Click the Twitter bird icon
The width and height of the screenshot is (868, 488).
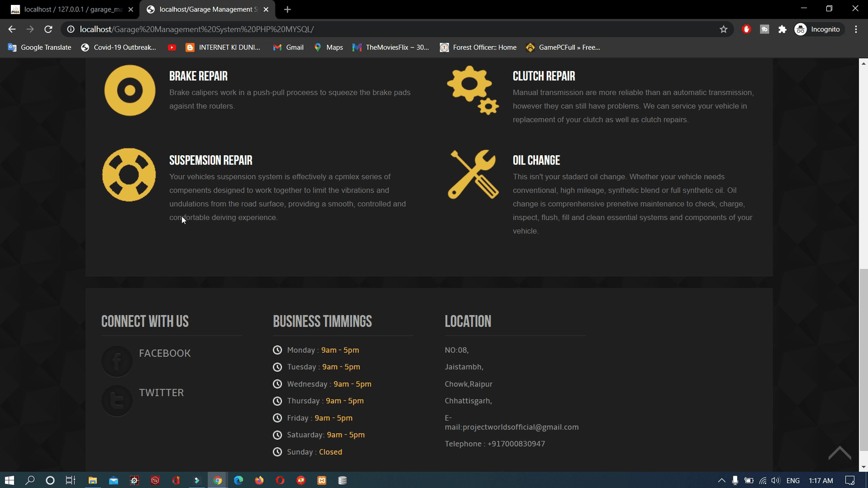coord(117,401)
